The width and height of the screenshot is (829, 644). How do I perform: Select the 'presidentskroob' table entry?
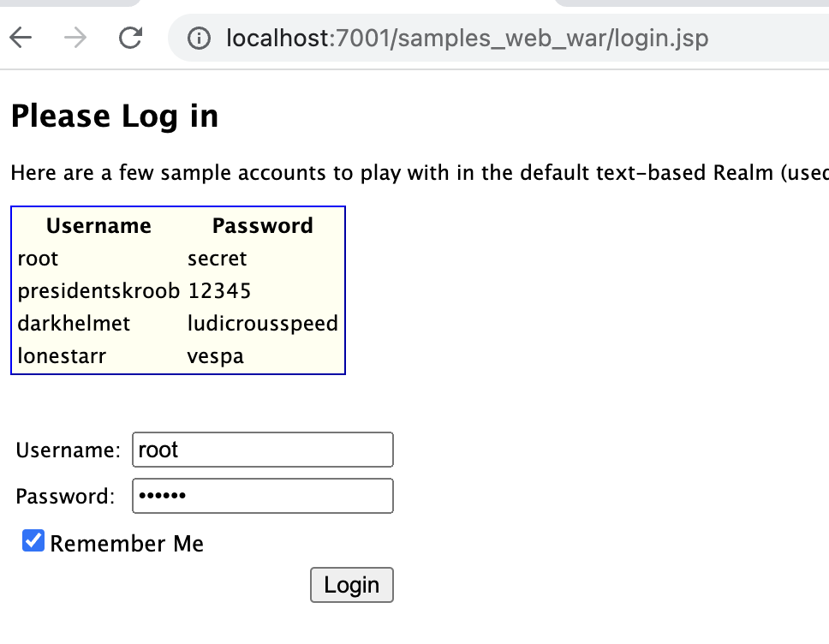pos(98,291)
